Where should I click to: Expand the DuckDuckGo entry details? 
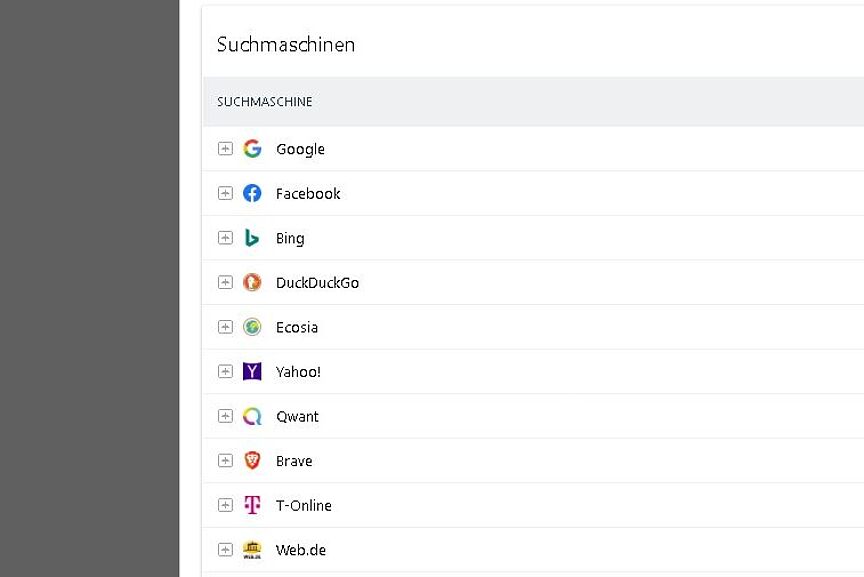click(226, 282)
